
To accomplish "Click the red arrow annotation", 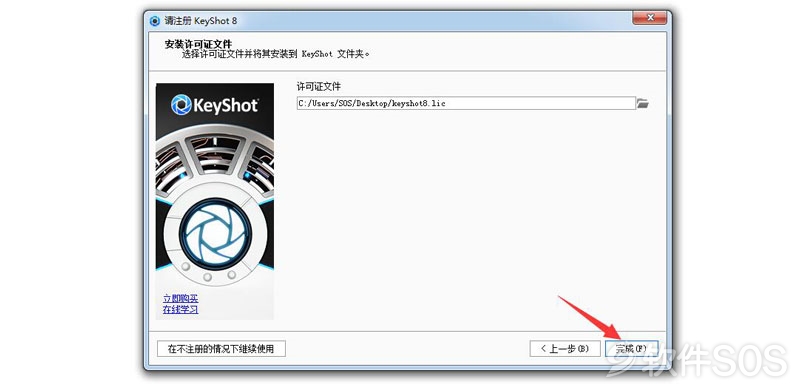I will [589, 318].
